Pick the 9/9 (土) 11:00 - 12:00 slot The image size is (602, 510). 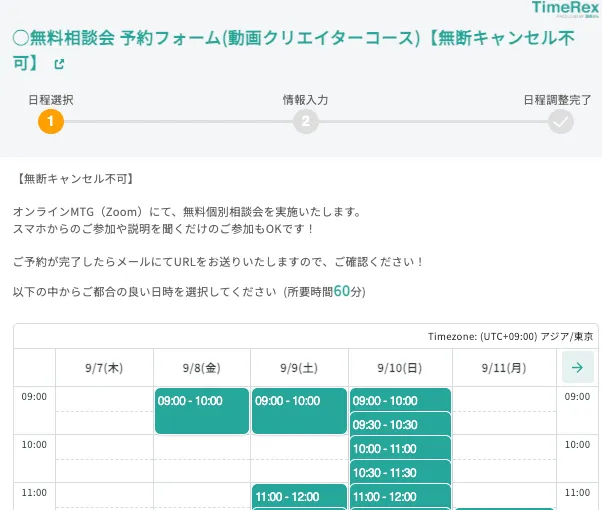[x=299, y=496]
